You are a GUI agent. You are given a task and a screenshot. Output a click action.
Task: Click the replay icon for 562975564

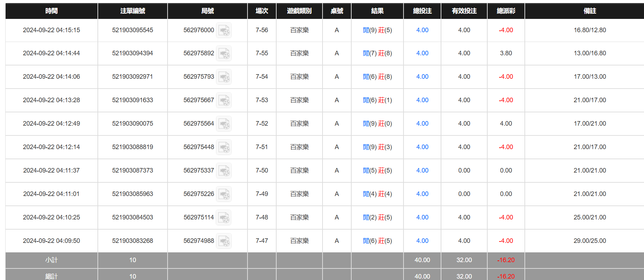[224, 124]
